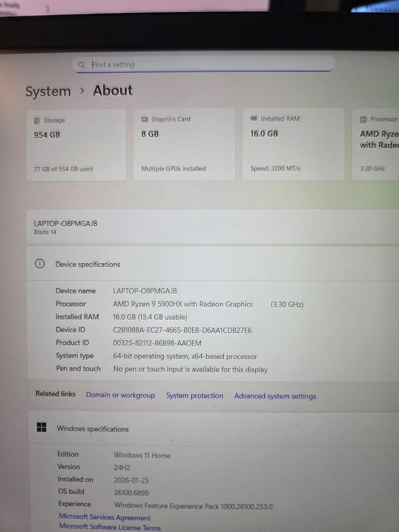Select the pen and touch value text
The height and width of the screenshot is (532, 399).
click(x=190, y=369)
